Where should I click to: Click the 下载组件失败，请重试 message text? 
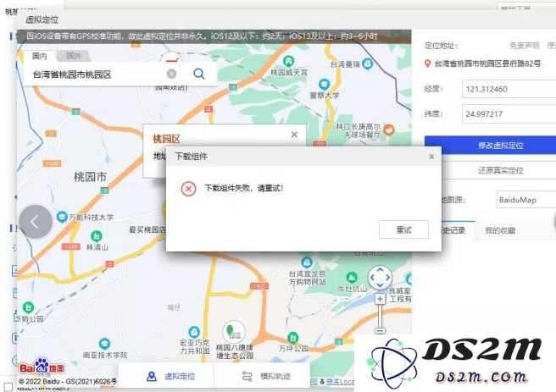(x=244, y=188)
